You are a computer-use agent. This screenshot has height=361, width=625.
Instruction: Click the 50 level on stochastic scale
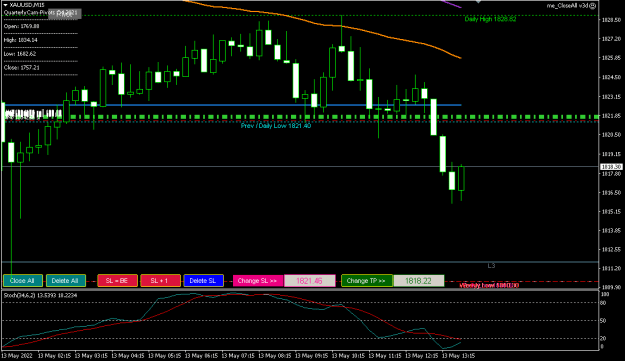603,320
